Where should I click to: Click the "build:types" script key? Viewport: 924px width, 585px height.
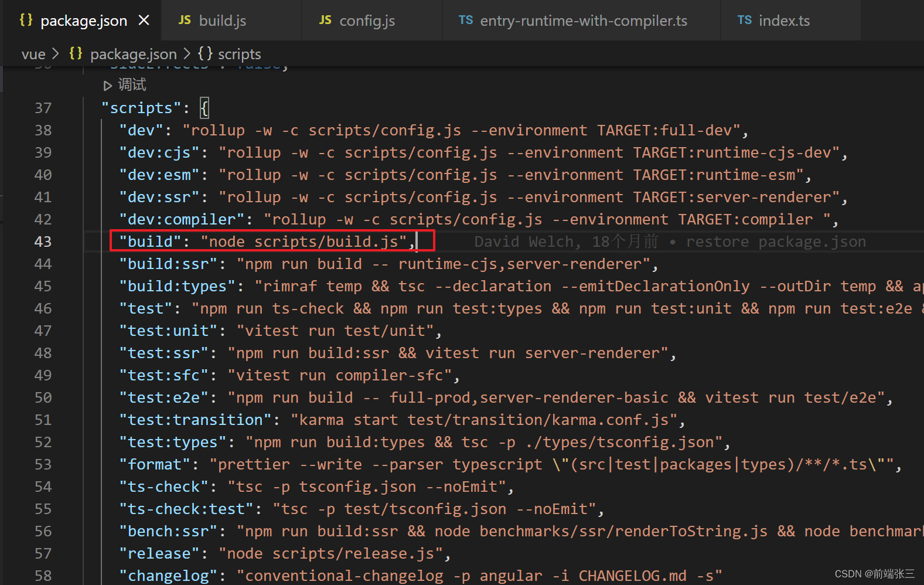click(x=178, y=286)
